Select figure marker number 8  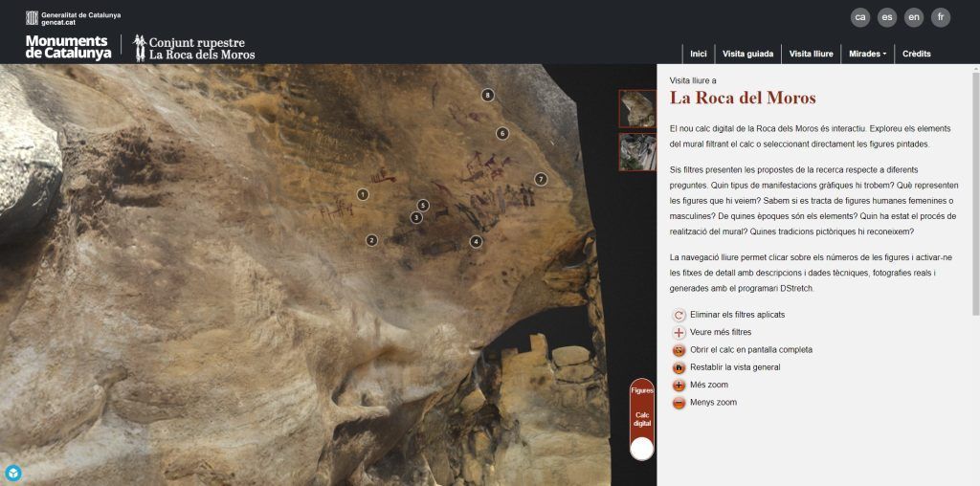tap(488, 95)
